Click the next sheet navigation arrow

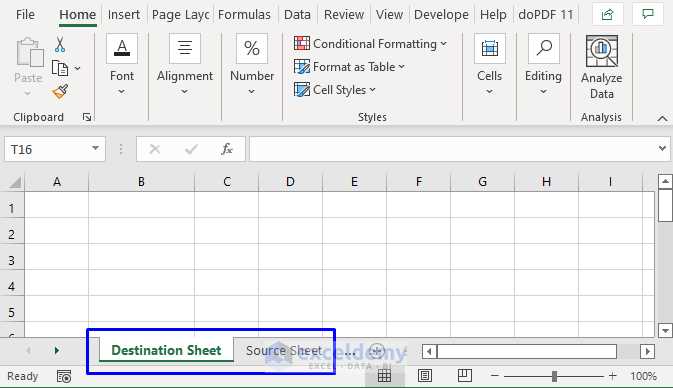[56, 351]
